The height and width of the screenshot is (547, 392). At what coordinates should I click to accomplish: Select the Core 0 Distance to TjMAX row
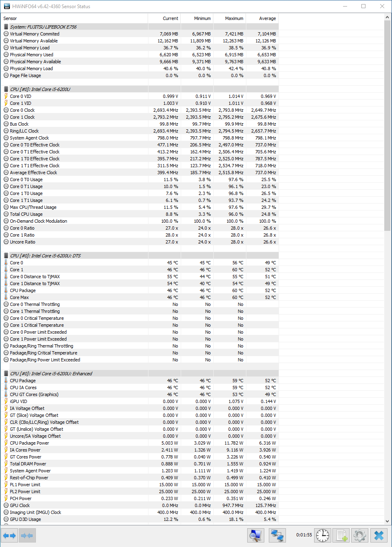pos(140,277)
